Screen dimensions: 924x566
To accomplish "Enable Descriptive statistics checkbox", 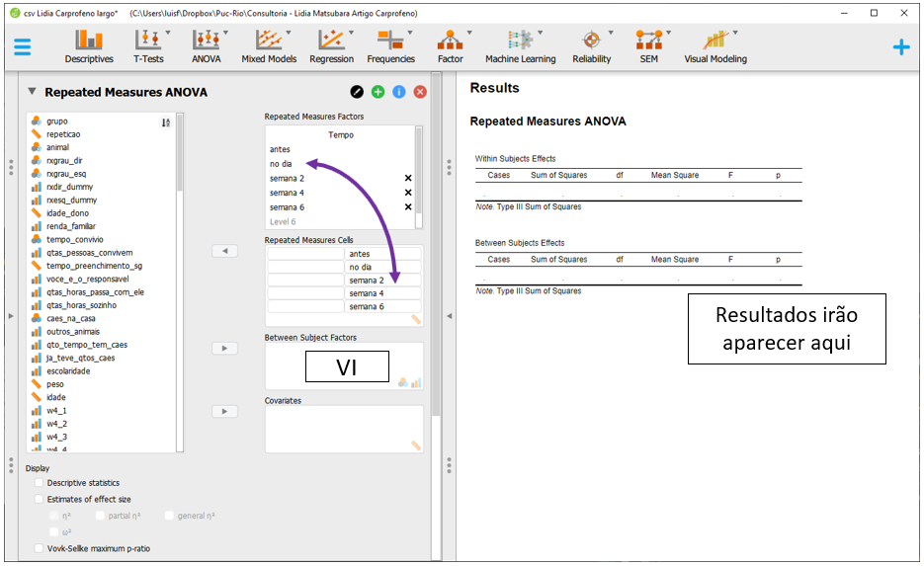I will (40, 483).
